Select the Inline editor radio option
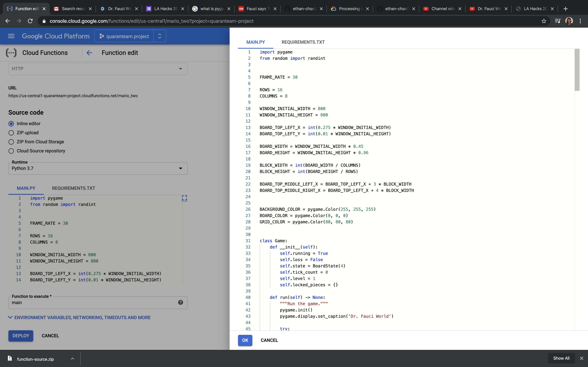588x367 pixels. coord(11,124)
